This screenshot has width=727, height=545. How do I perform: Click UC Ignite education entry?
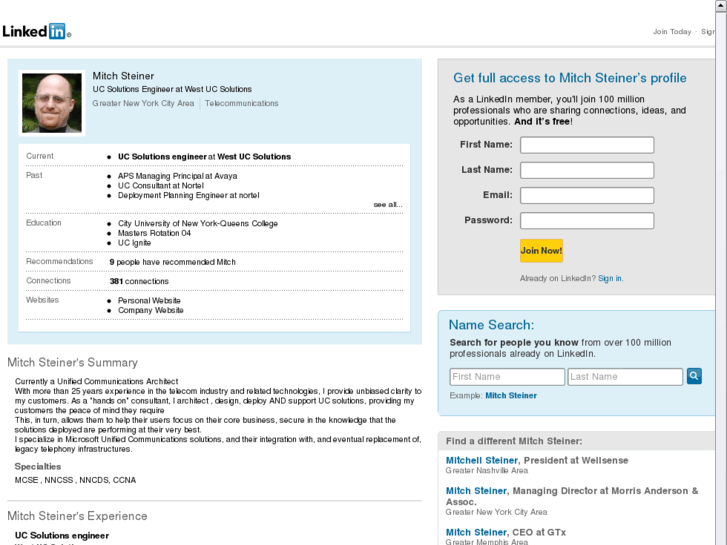pyautogui.click(x=134, y=243)
